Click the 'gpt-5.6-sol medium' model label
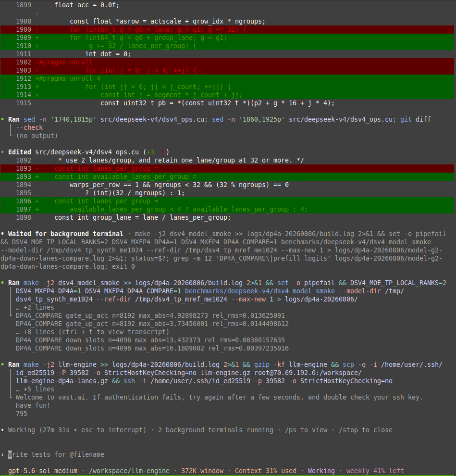The width and height of the screenshot is (456, 476). [x=43, y=471]
